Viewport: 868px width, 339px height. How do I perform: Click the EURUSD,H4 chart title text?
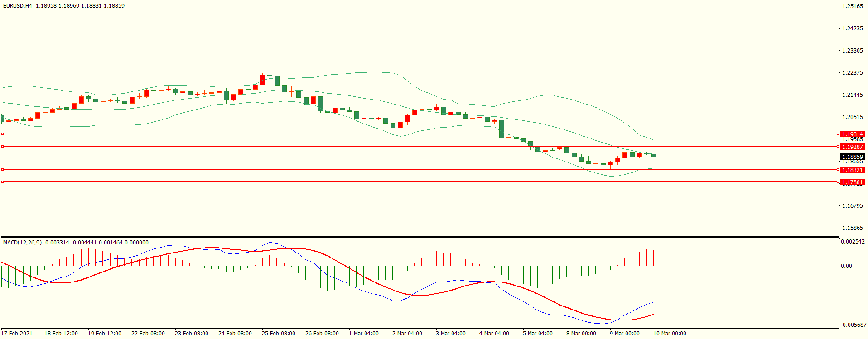tap(18, 6)
